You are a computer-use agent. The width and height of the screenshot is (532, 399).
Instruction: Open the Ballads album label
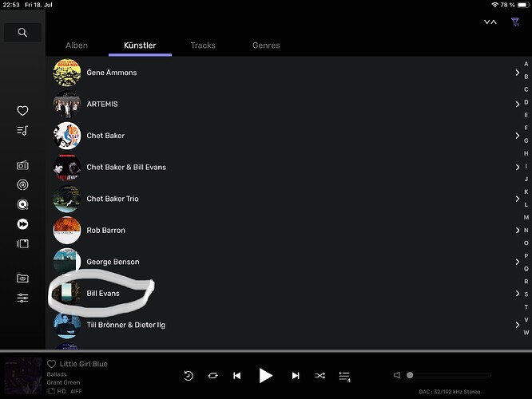coord(57,374)
